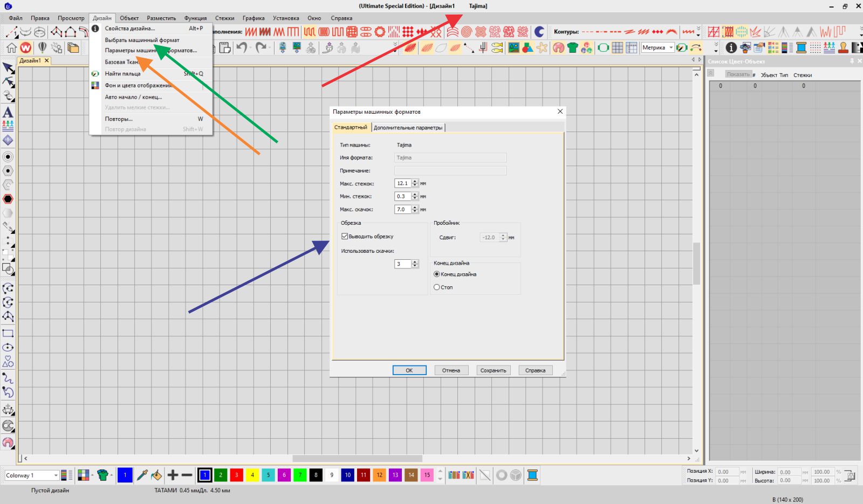The height and width of the screenshot is (504, 863).
Task: Click the Отмена button
Action: pyautogui.click(x=451, y=370)
